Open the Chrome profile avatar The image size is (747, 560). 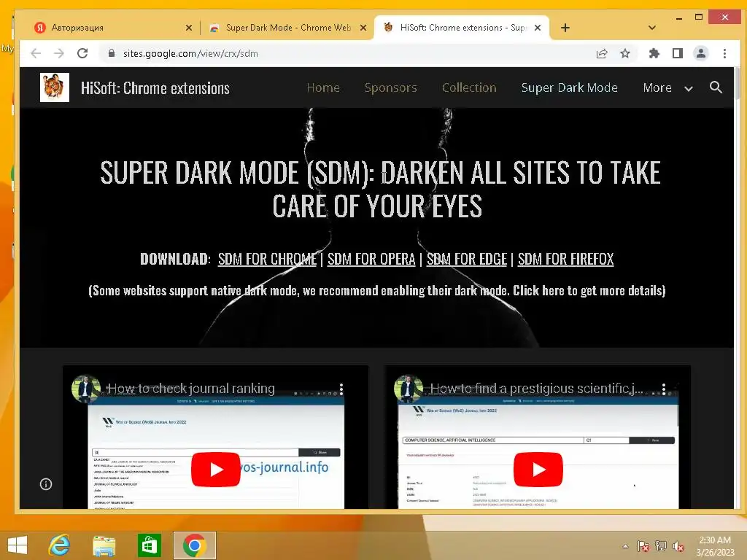coord(701,53)
